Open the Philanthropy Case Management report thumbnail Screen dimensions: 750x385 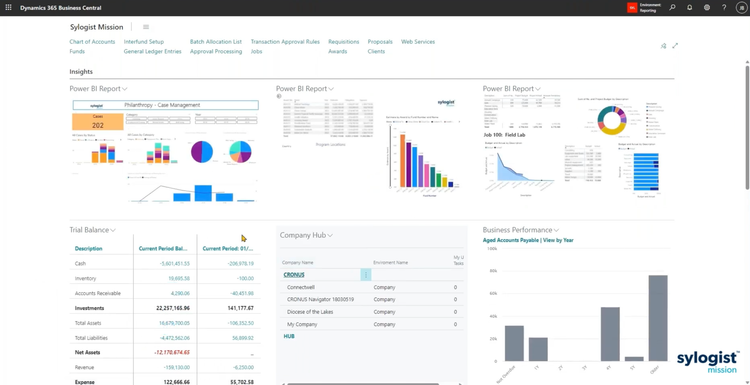tap(165, 151)
